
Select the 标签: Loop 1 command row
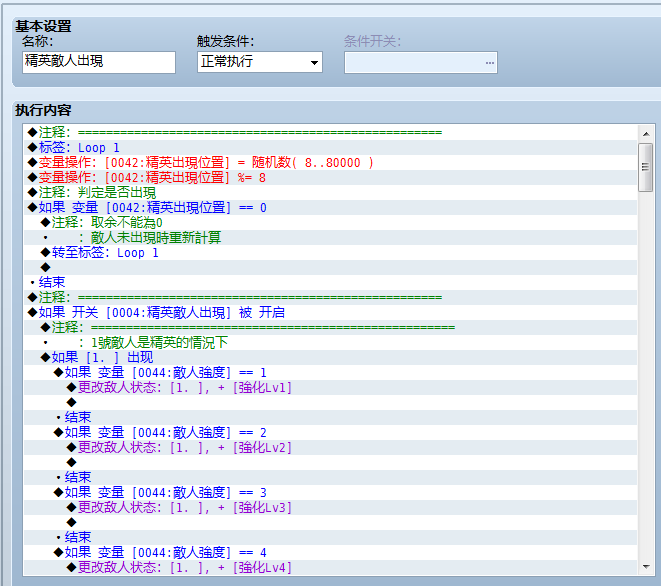point(330,148)
